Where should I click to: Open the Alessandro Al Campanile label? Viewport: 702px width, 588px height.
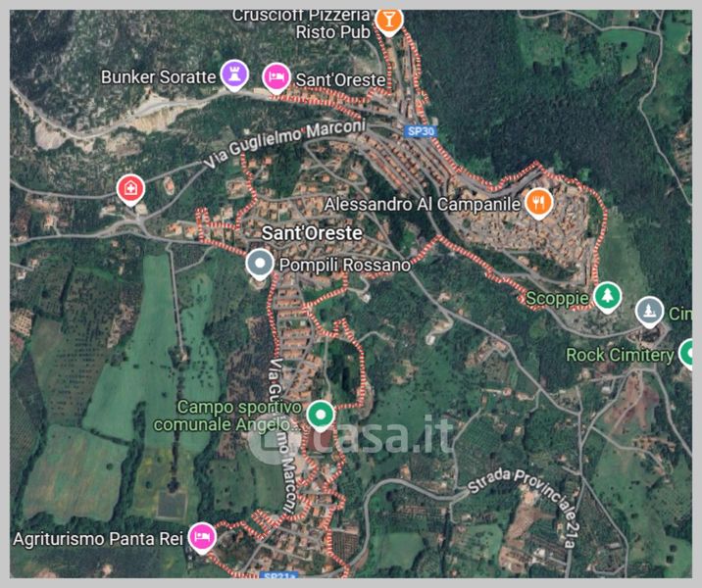tap(423, 205)
